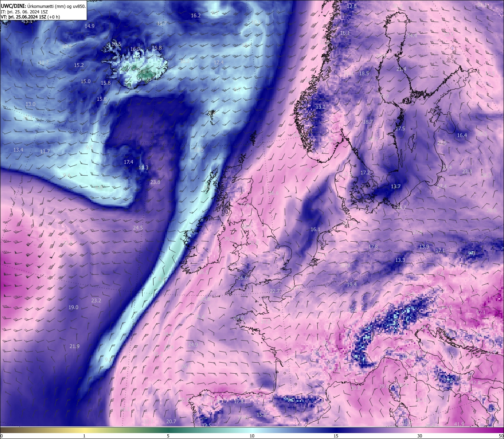
Task: Click the 18.5 value label
Action: [364, 74]
